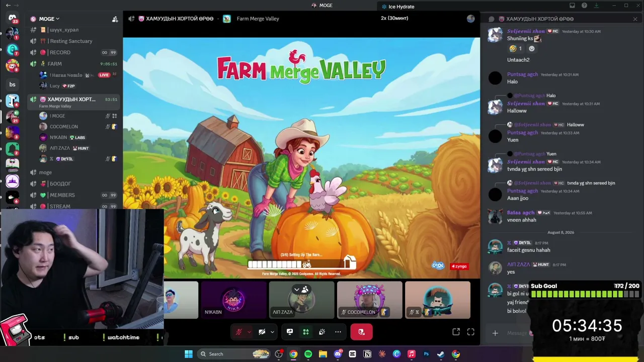Add a reaction with the smiley icon
Viewport: 644px width, 362px height.
click(x=532, y=49)
